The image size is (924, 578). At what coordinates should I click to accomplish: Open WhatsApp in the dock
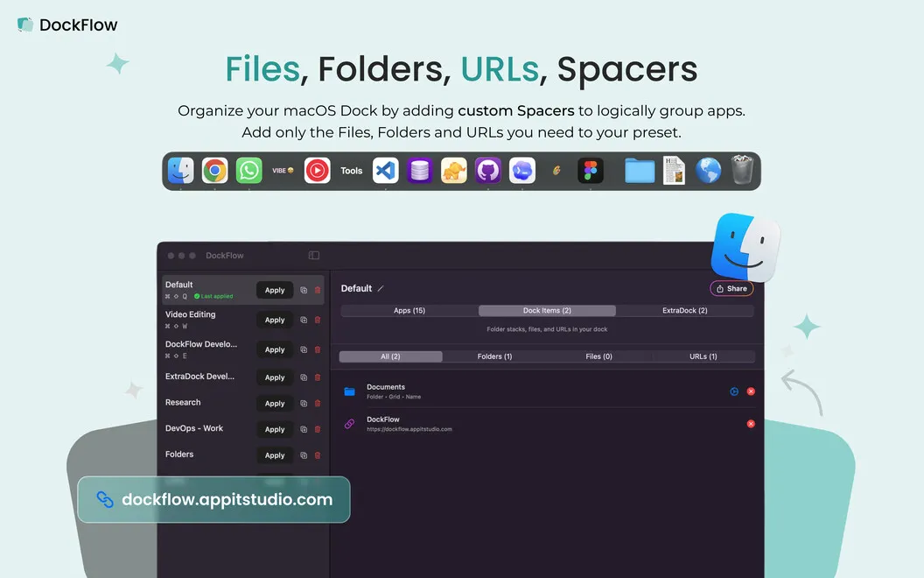(x=248, y=171)
